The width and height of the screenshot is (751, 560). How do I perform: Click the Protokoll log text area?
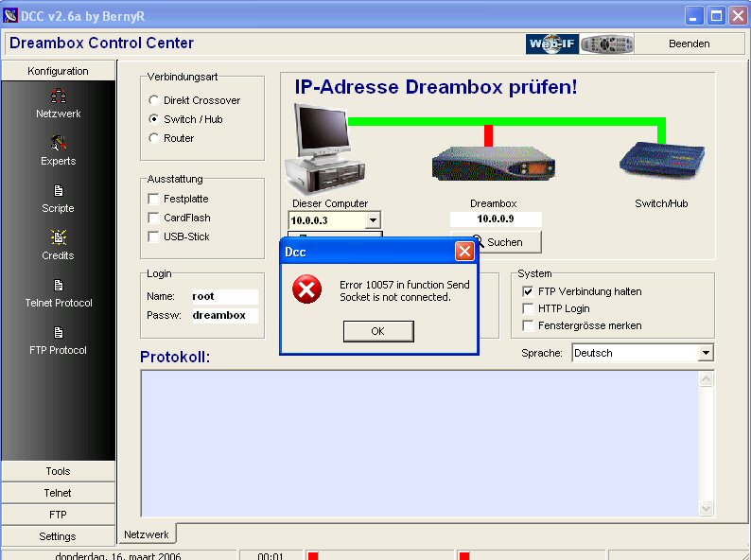419,444
